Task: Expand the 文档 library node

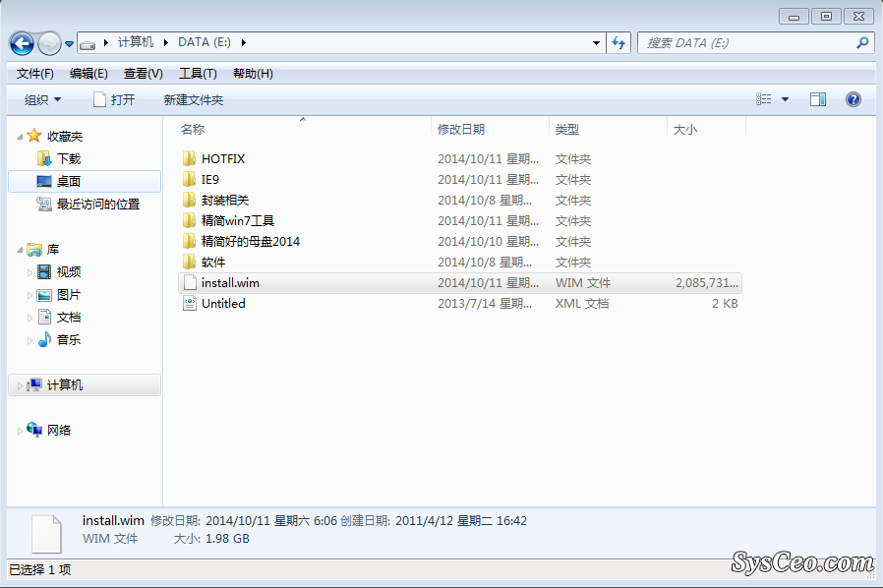Action: tap(29, 318)
